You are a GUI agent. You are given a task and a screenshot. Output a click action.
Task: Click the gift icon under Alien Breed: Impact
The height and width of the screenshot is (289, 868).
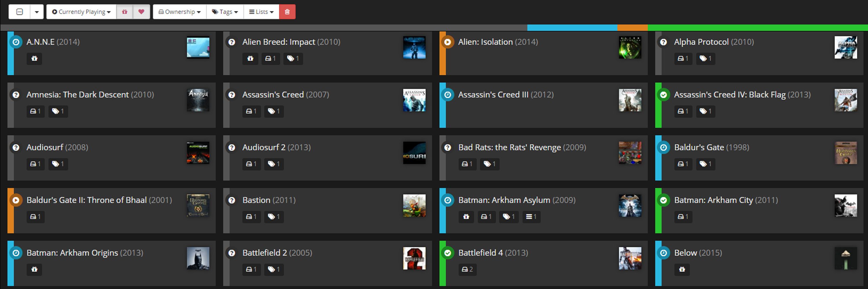pos(250,59)
